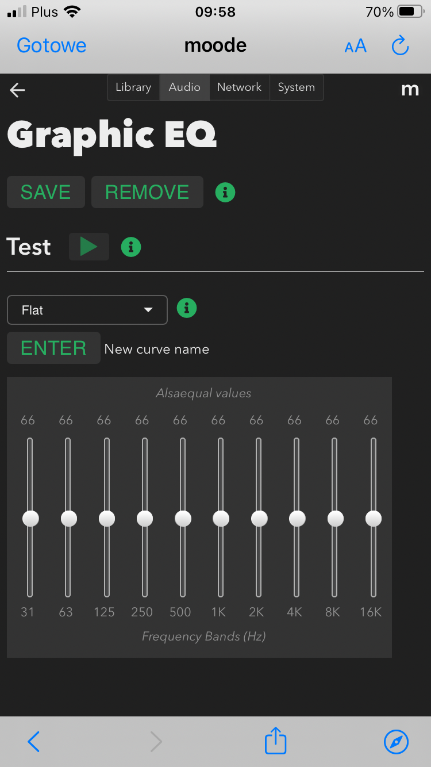Click info icon beside Flat curve dropdown
431x767 pixels.
(x=186, y=308)
